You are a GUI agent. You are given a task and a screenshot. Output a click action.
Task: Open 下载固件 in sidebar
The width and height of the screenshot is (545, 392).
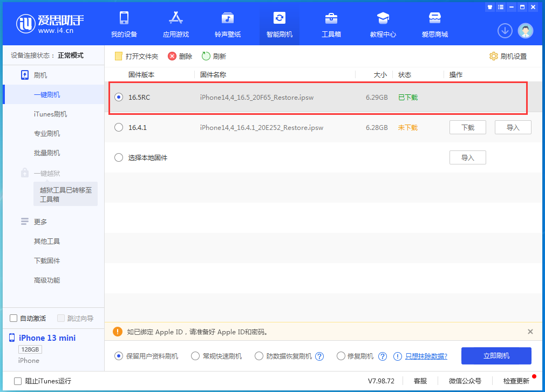coord(47,260)
